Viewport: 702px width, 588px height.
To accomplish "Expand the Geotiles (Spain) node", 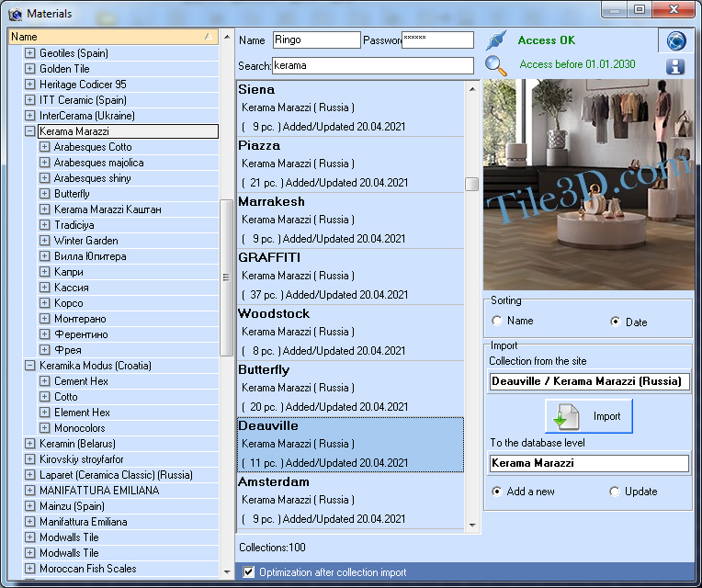I will (30, 53).
